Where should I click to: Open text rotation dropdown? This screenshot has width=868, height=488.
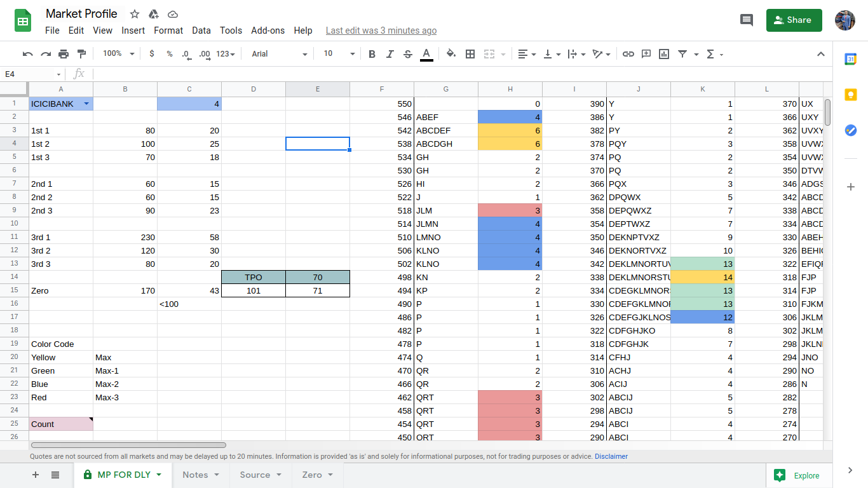pyautogui.click(x=601, y=54)
